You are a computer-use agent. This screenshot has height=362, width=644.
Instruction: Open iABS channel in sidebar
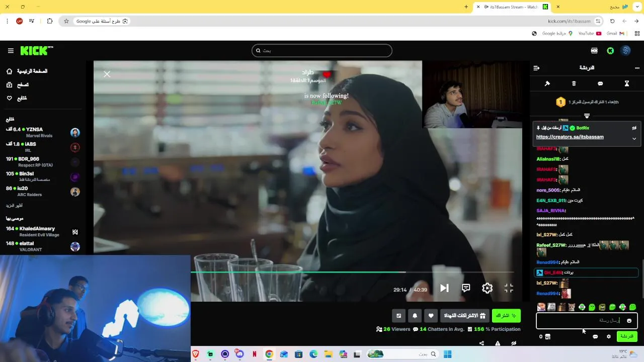pos(43,147)
